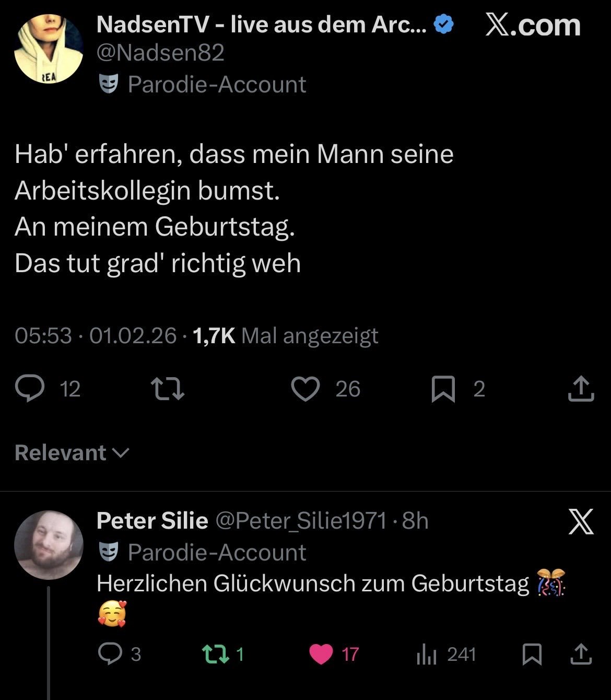Share the main post

pos(581,389)
